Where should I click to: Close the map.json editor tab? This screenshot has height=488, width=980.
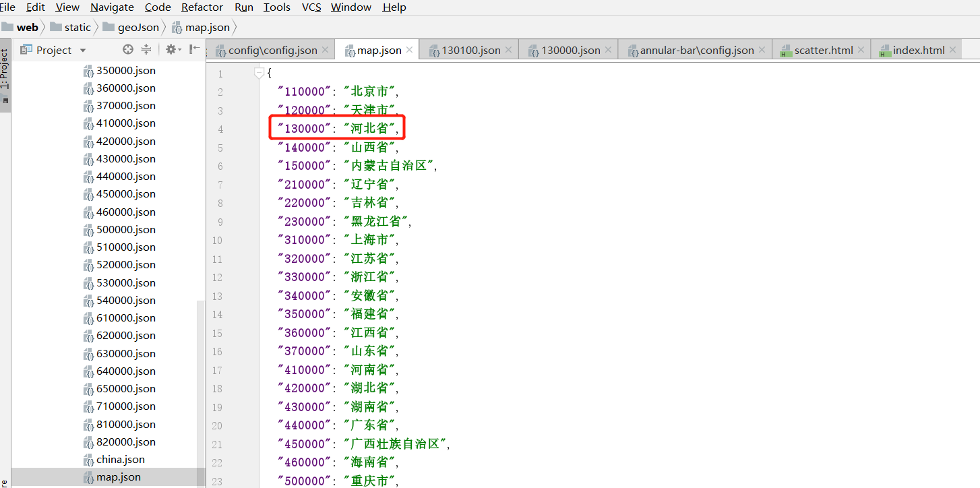click(409, 50)
